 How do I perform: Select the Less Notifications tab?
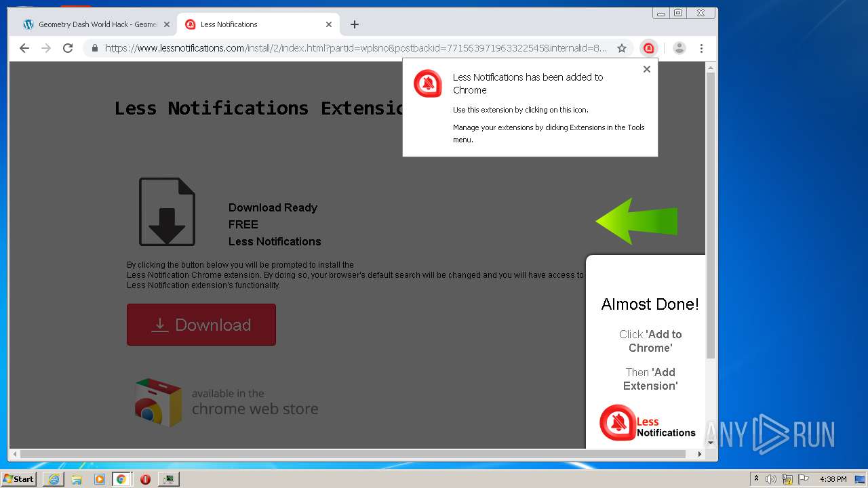258,24
